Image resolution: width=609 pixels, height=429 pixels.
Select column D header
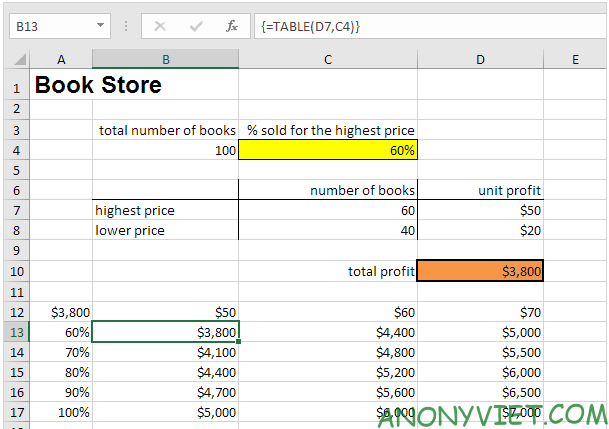pos(480,60)
